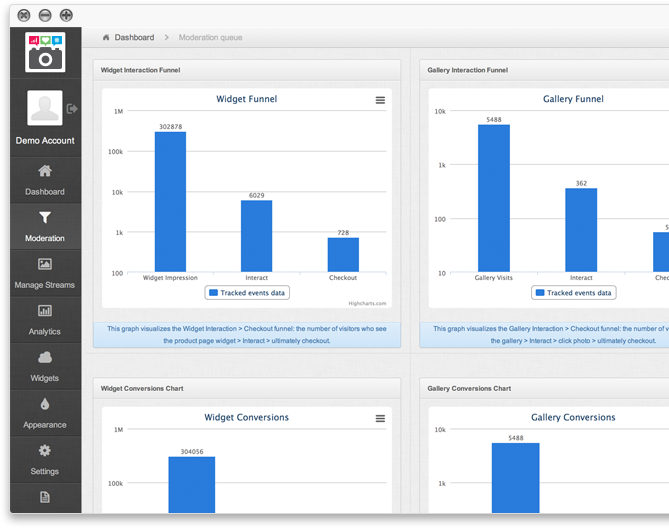Click the 302878 data label
Viewport: 669px width, 528px height.
171,127
